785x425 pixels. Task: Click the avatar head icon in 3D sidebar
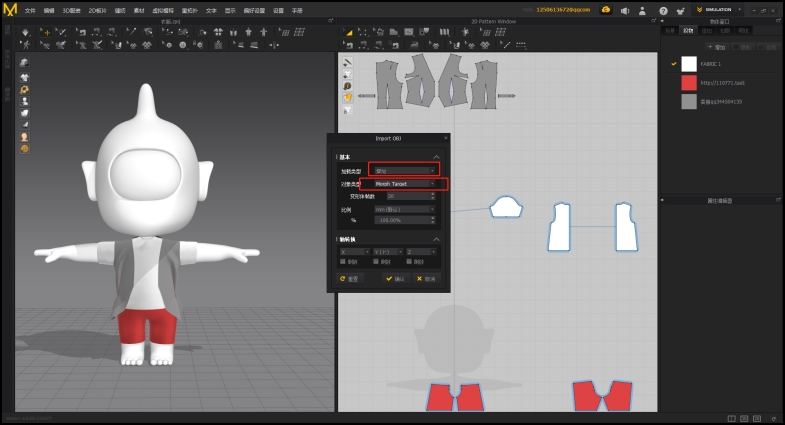tap(24, 136)
